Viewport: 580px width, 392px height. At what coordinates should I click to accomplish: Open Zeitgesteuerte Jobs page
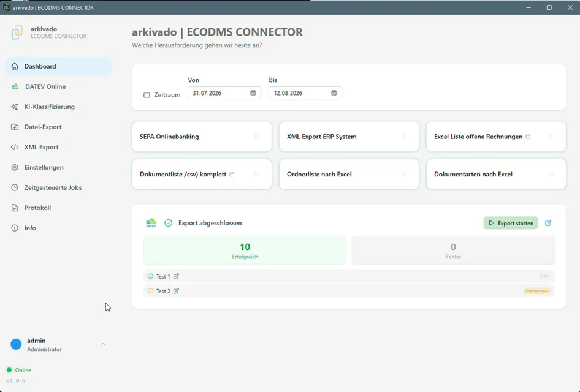pos(58,187)
